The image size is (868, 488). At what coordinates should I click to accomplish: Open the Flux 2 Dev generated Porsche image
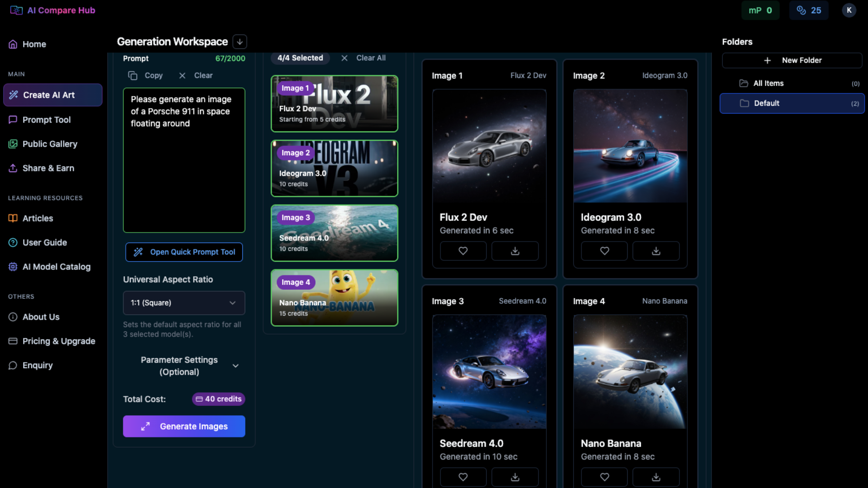click(x=489, y=146)
